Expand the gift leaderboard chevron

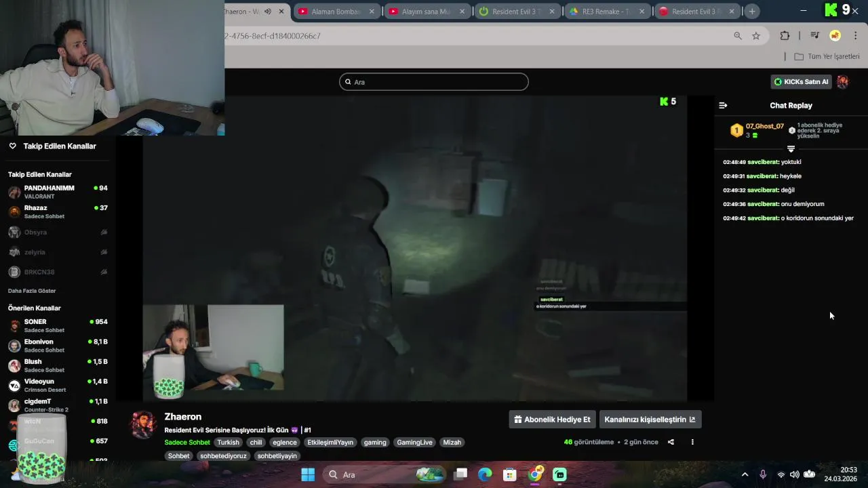(791, 148)
